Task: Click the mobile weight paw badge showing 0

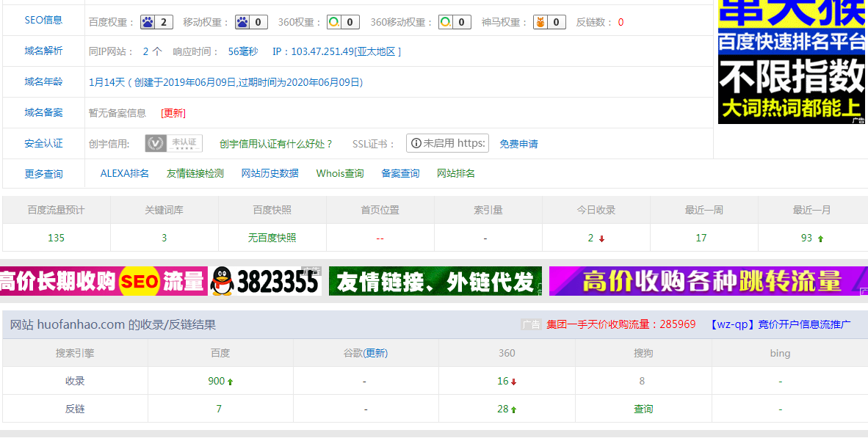Action: (x=251, y=22)
